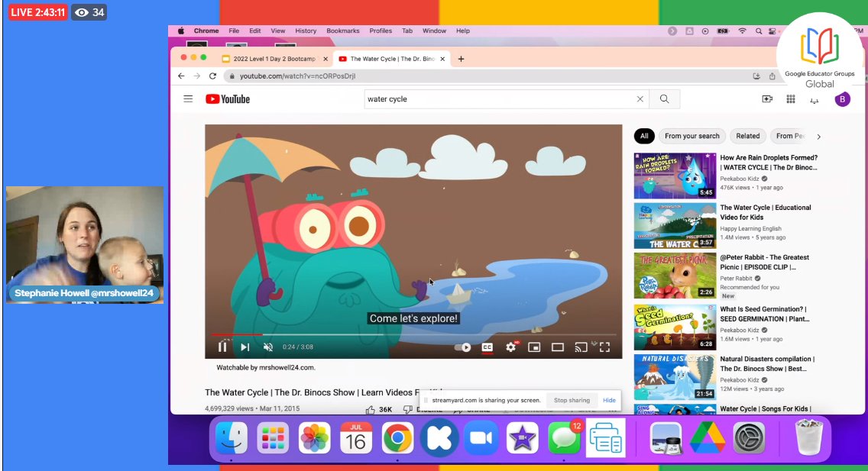Pause the video with the player's pause button
868x471 pixels.
coord(222,347)
